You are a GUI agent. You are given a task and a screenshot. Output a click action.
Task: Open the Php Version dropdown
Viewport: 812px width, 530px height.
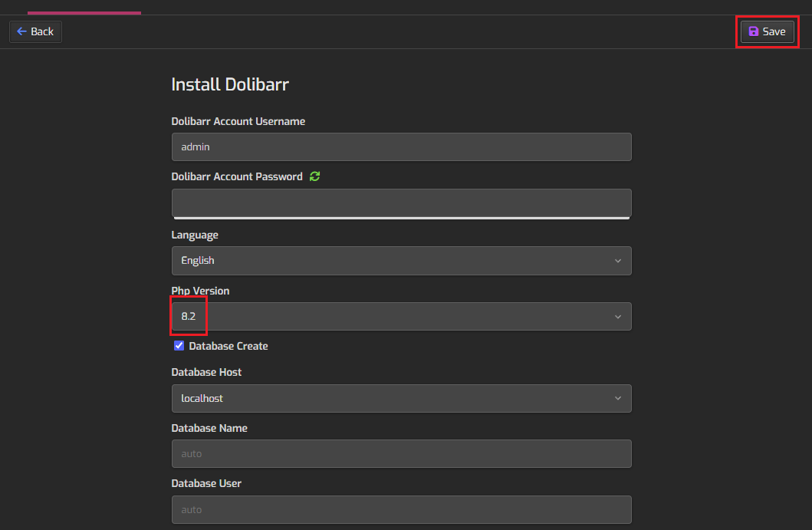tap(401, 316)
